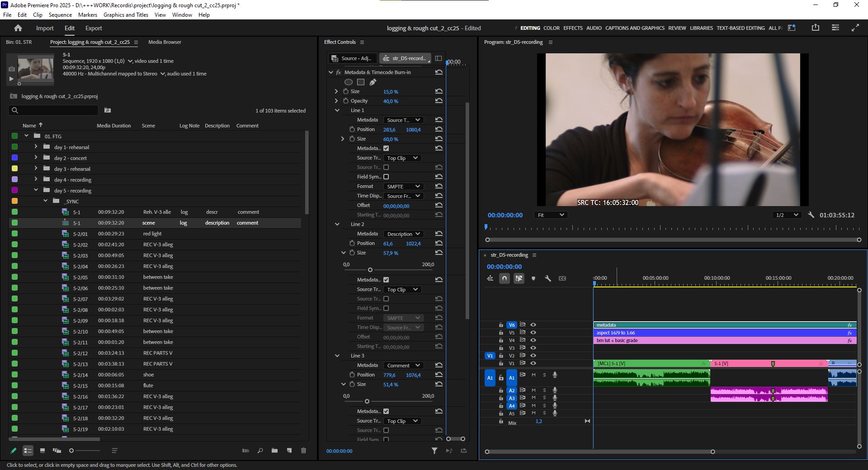
Task: Expand the day 2 - concert bin
Action: point(35,158)
